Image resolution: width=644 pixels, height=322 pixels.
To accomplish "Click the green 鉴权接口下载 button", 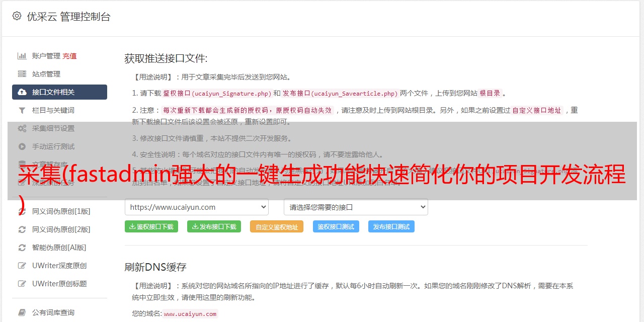I will 151,226.
